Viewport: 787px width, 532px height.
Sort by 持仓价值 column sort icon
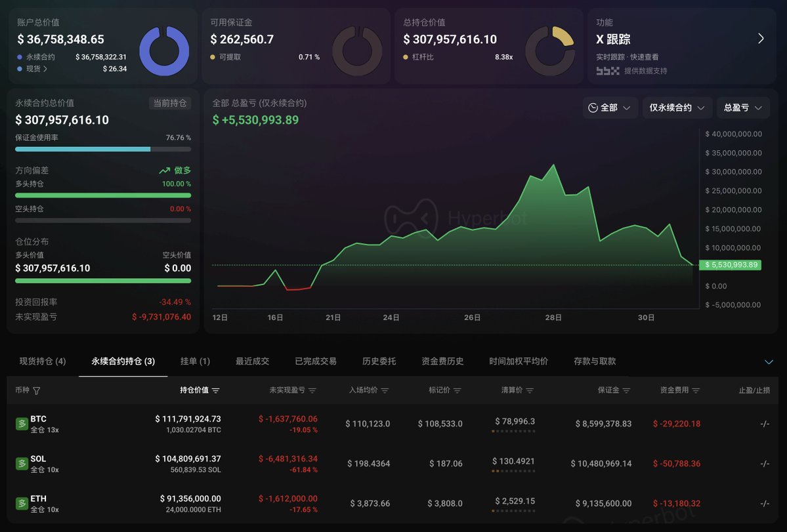(x=216, y=390)
